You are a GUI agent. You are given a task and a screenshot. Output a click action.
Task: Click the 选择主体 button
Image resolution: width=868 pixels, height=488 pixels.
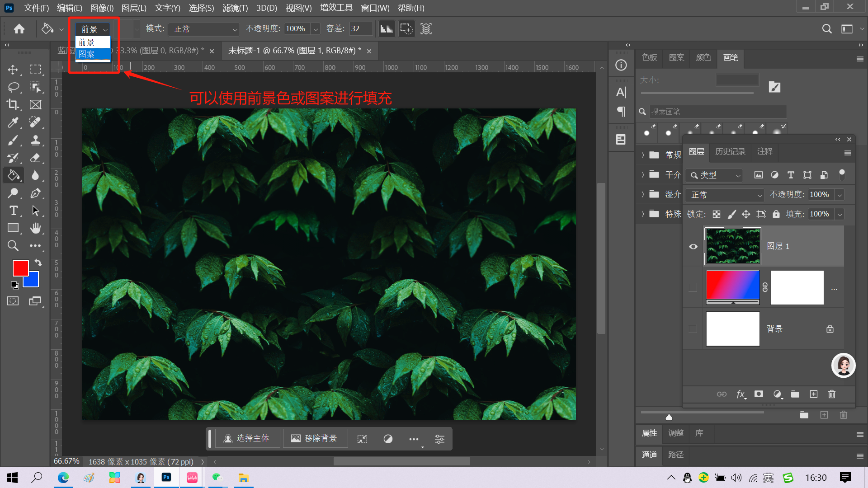(247, 438)
